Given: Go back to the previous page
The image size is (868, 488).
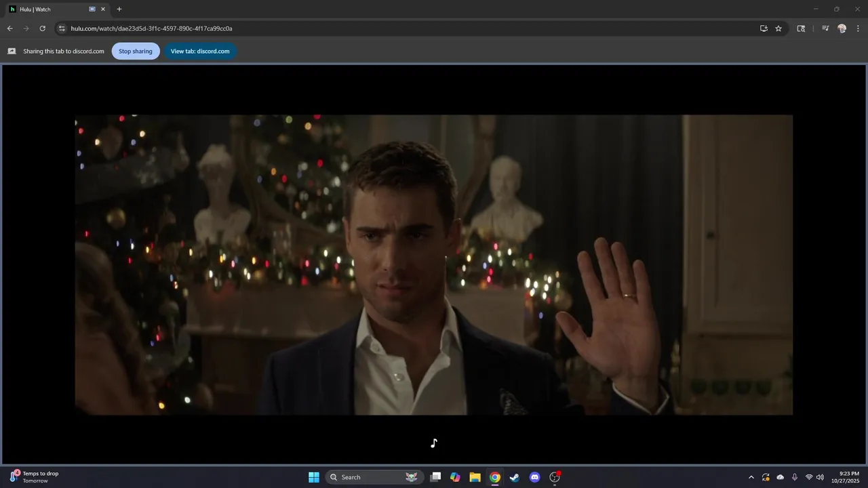Looking at the screenshot, I should click(x=9, y=28).
